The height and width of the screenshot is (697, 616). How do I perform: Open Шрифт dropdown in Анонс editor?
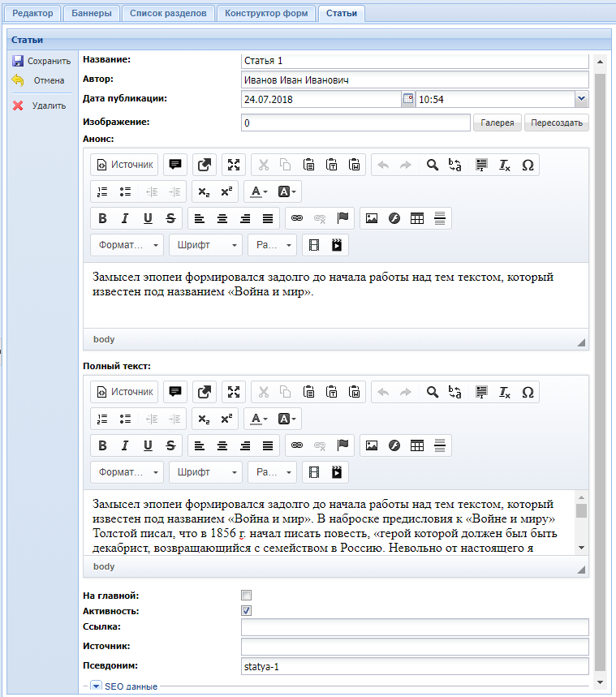click(x=205, y=245)
